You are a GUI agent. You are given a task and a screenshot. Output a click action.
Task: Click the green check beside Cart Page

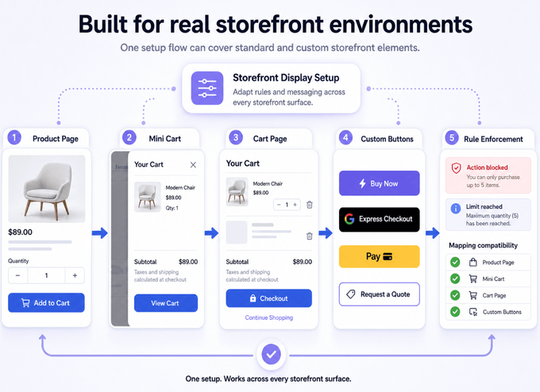point(455,295)
